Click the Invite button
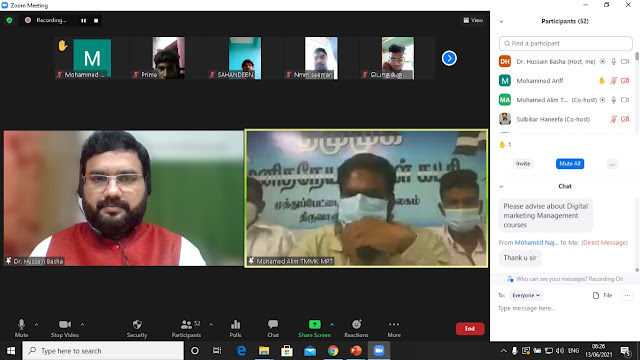 click(x=523, y=164)
